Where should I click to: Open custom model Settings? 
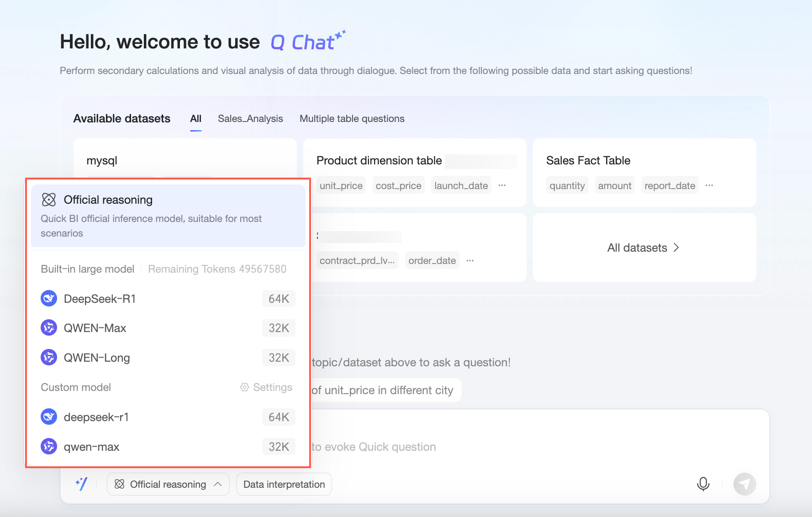pos(266,387)
